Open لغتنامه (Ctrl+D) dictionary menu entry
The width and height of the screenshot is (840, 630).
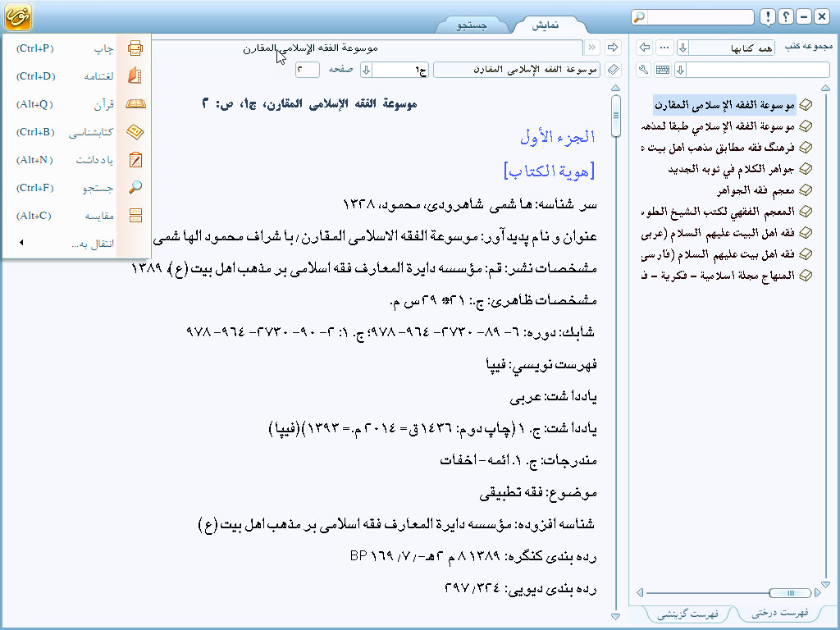pos(76,76)
